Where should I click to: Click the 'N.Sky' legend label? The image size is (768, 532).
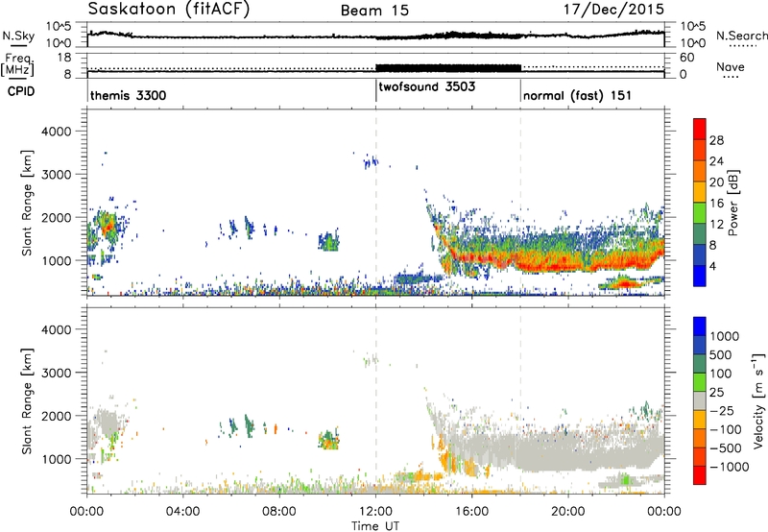click(x=18, y=36)
